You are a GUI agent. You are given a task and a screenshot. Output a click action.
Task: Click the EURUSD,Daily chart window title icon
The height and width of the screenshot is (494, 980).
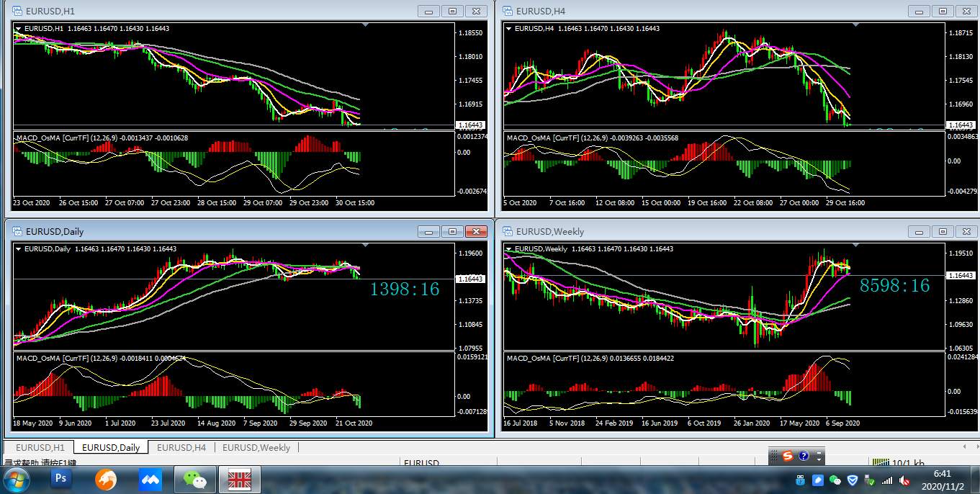point(18,231)
